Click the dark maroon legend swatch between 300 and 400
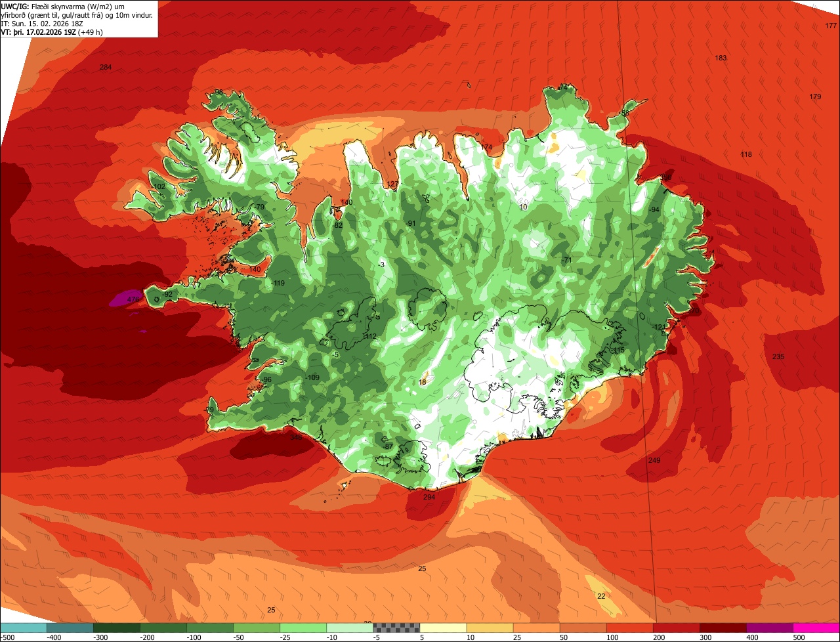The width and height of the screenshot is (840, 642). click(x=723, y=628)
